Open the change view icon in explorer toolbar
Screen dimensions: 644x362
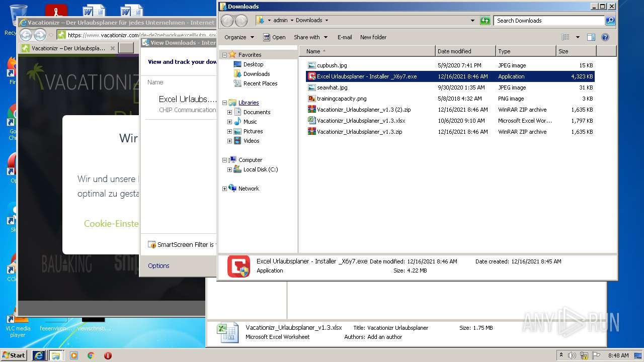[x=566, y=37]
